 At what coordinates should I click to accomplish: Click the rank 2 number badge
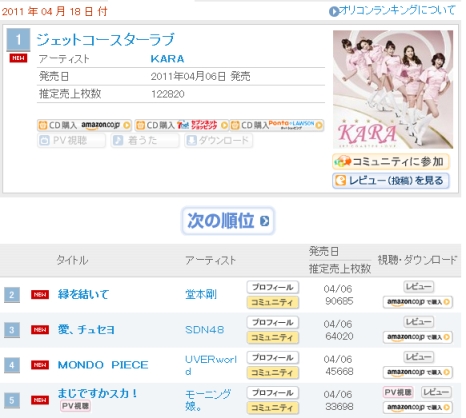click(12, 295)
